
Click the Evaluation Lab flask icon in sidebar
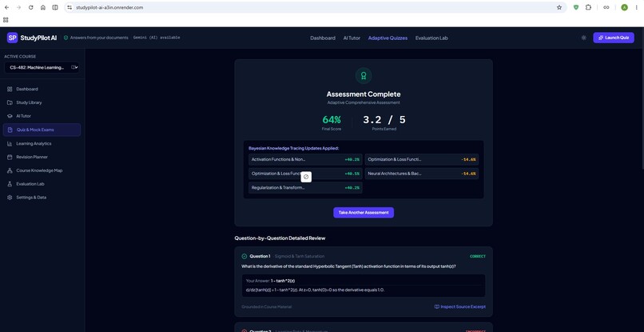[10, 184]
